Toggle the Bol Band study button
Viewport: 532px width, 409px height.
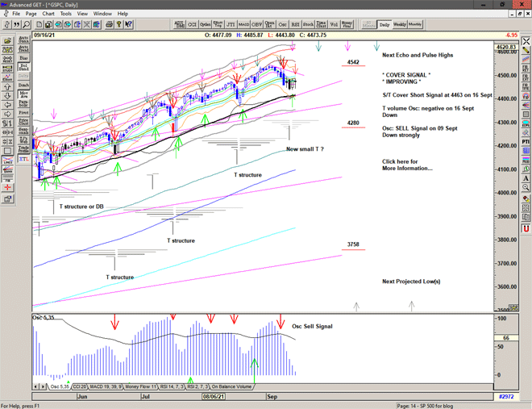(23, 65)
